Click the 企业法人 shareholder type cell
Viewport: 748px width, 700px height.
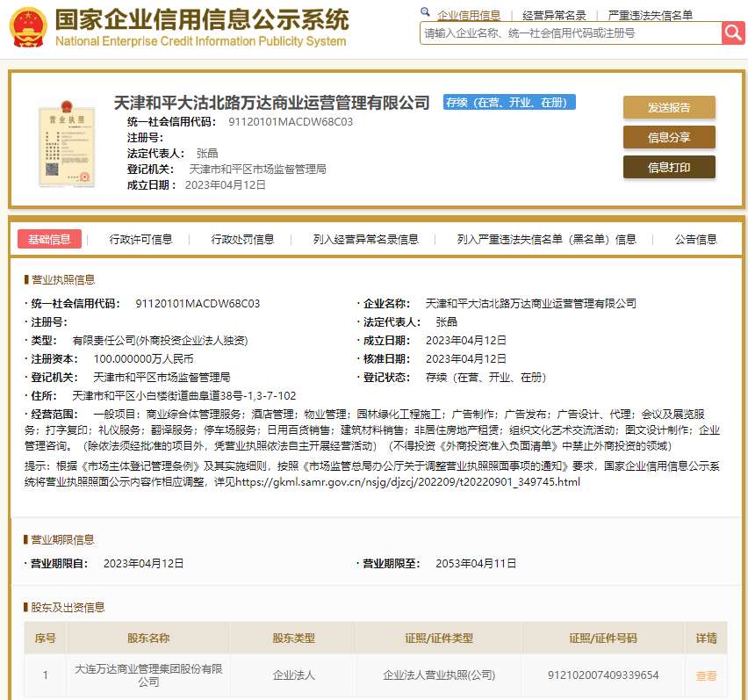coord(293,675)
